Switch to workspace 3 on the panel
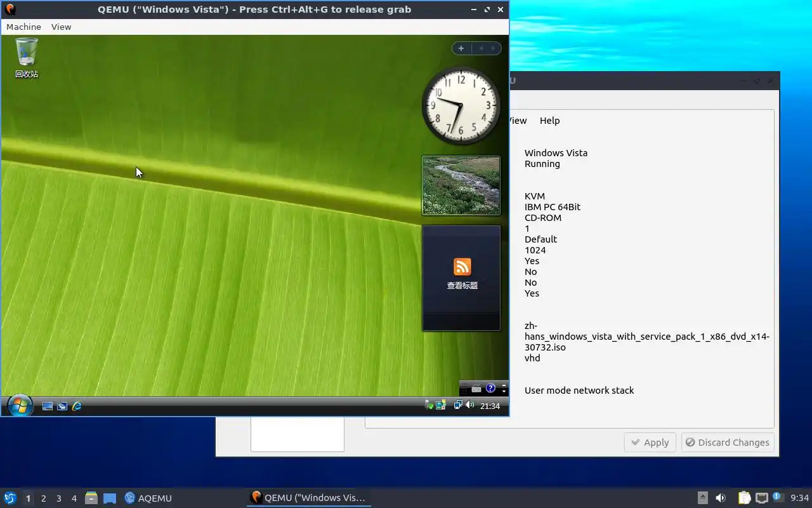 click(x=58, y=498)
